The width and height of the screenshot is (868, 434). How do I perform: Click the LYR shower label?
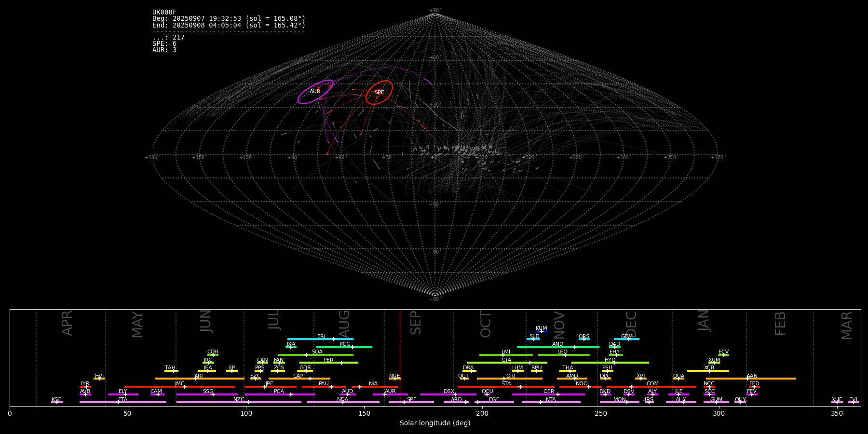pyautogui.click(x=85, y=384)
